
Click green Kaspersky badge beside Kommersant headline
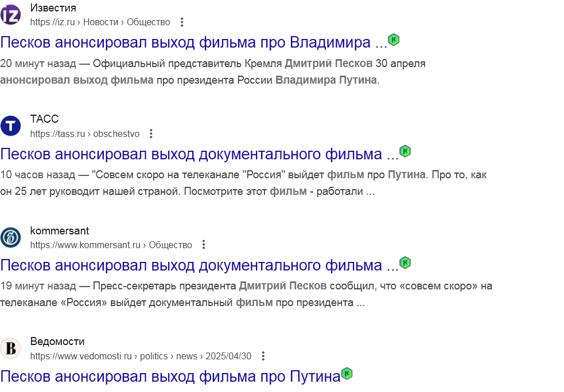coord(406,262)
